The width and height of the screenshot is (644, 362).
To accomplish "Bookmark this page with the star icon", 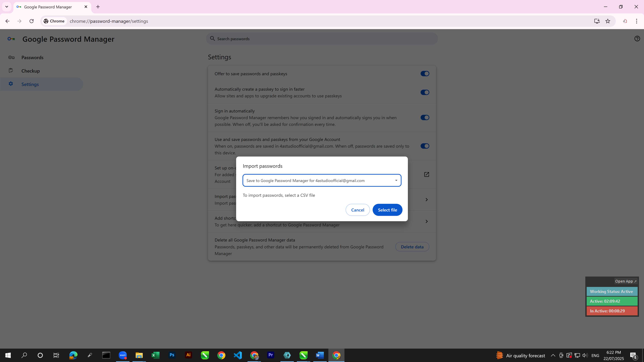I will click(x=608, y=21).
